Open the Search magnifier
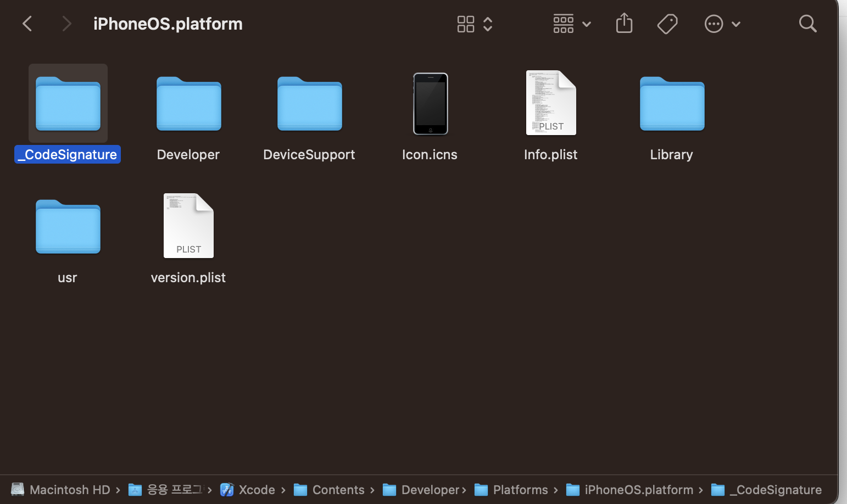The image size is (847, 504). 807,24
